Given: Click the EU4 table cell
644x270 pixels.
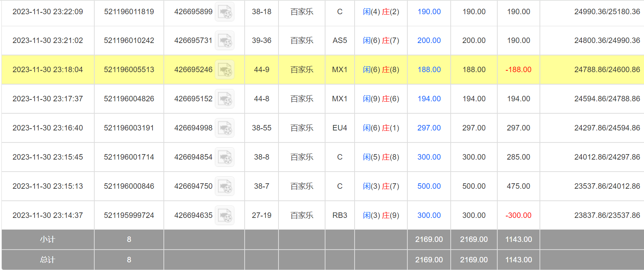Looking at the screenshot, I should click(340, 128).
